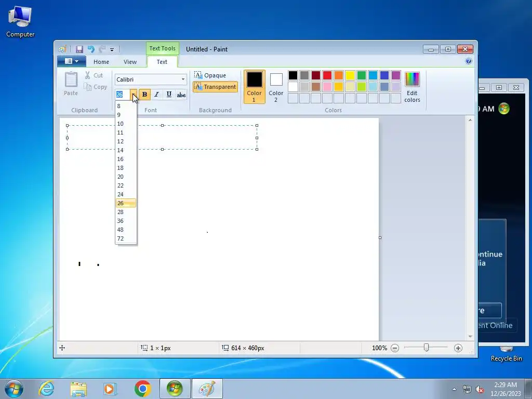The height and width of the screenshot is (399, 532).
Task: Select Opaque background option
Action: (x=210, y=75)
